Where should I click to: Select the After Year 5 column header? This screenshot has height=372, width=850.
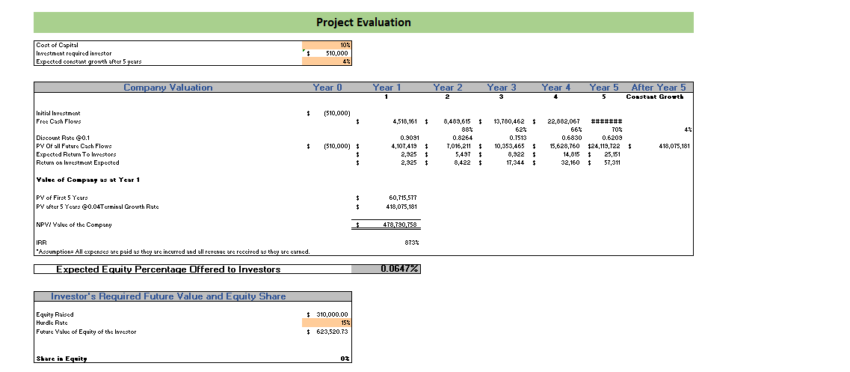coord(659,87)
